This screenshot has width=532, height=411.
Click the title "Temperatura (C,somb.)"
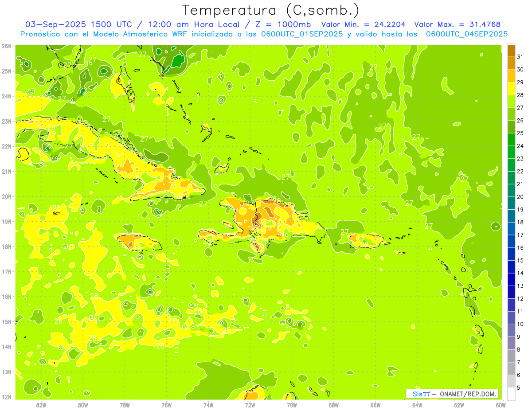click(271, 11)
